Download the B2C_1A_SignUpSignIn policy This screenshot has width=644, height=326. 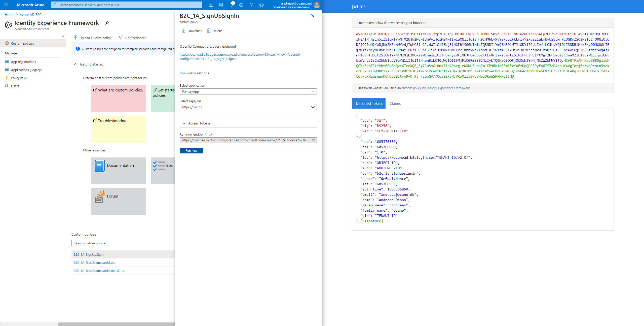192,31
